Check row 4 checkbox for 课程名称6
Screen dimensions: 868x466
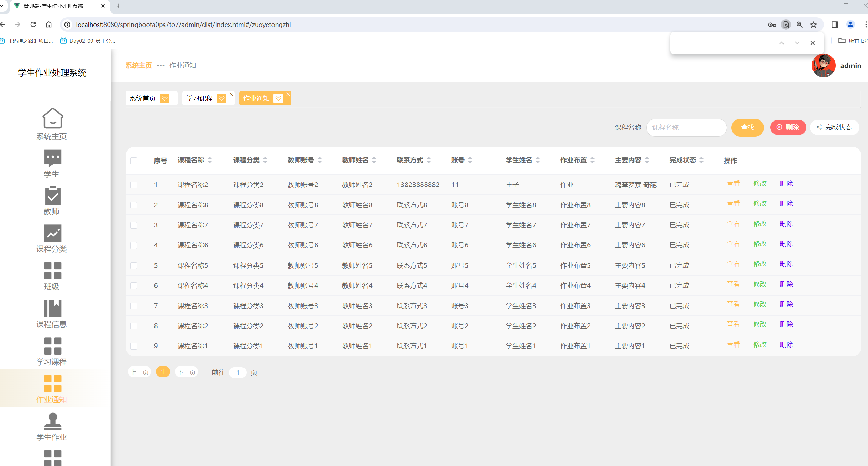(134, 245)
